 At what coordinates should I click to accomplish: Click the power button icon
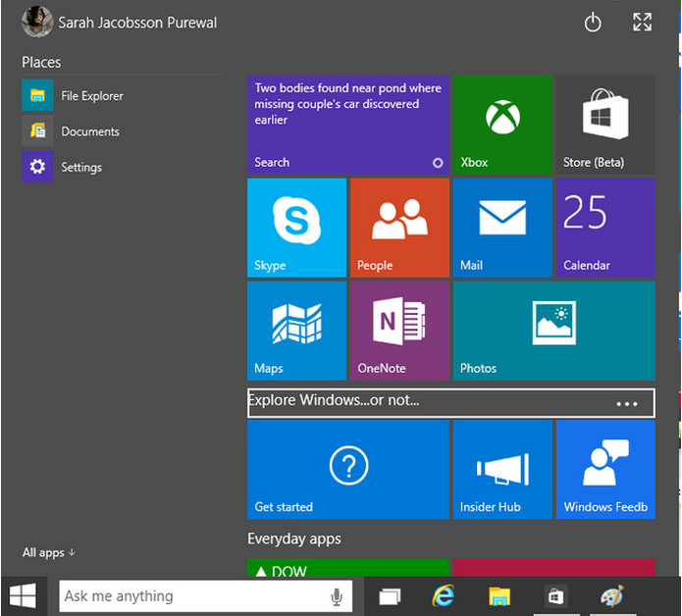593,23
